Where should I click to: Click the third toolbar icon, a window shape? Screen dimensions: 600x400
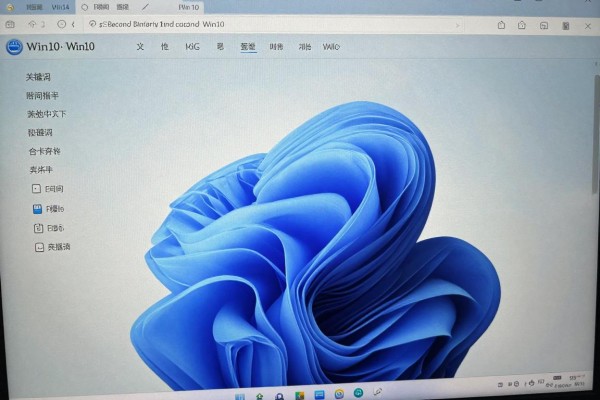point(544,26)
